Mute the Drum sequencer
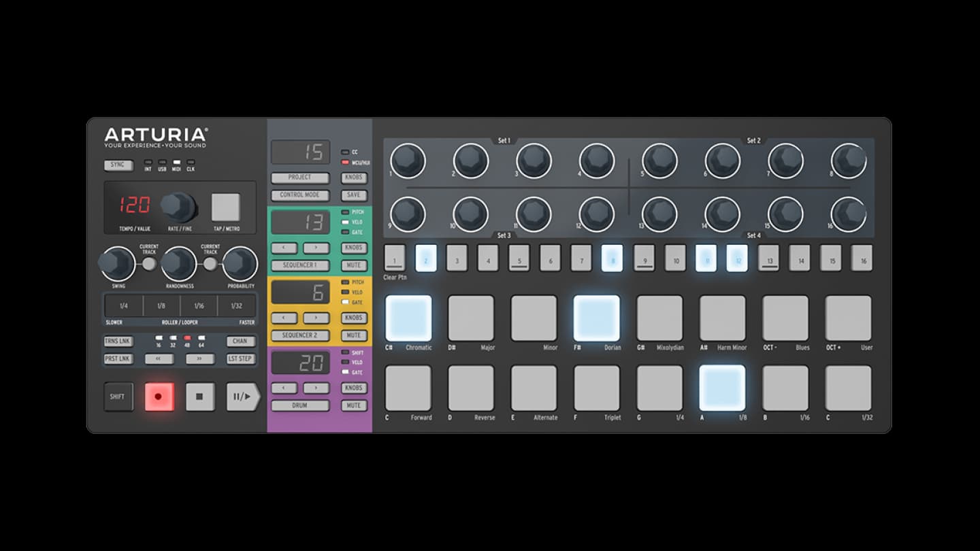The height and width of the screenshot is (551, 980). pos(354,405)
